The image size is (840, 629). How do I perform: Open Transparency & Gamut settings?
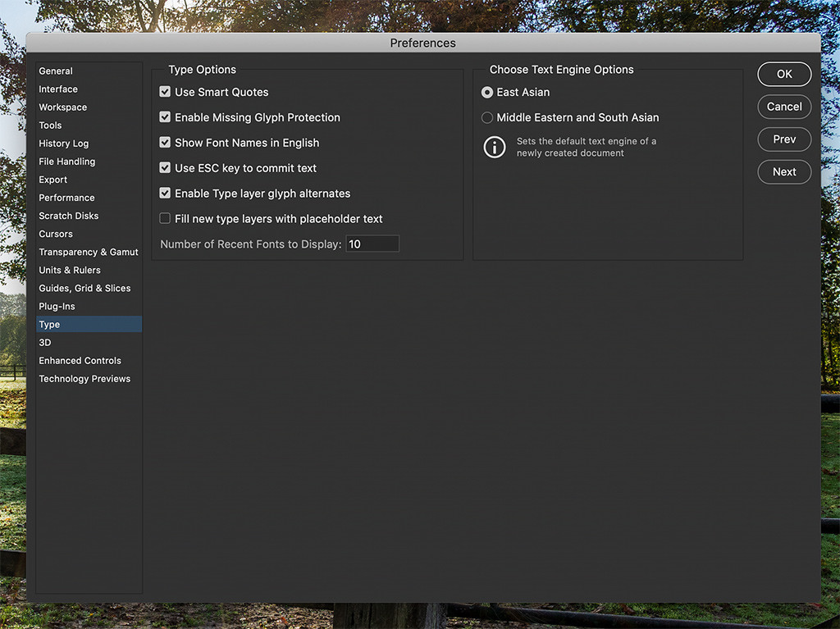(x=89, y=252)
